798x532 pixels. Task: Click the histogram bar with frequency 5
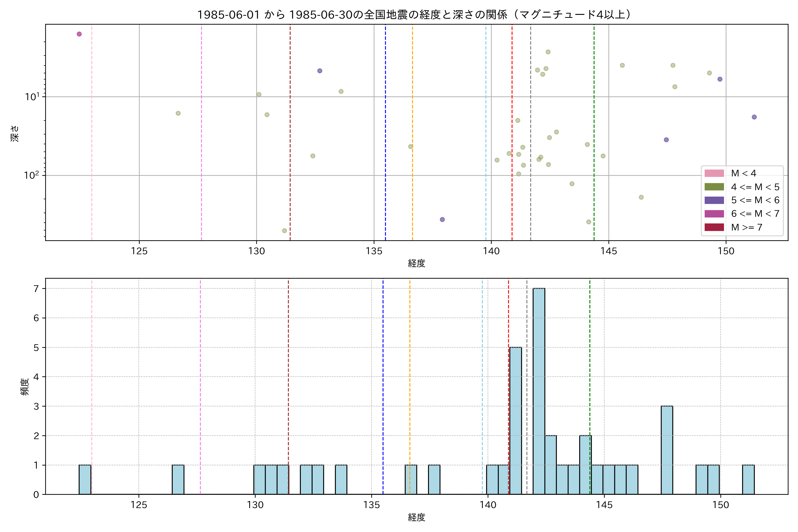516,421
